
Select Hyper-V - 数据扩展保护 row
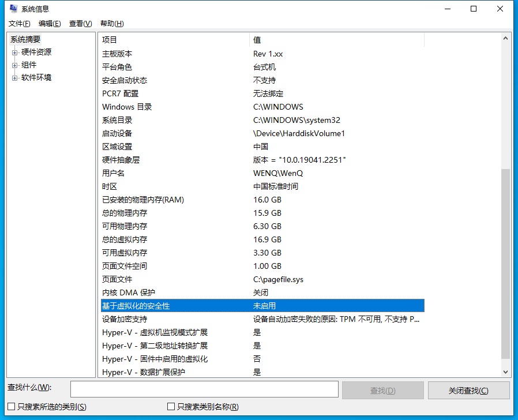(x=262, y=372)
